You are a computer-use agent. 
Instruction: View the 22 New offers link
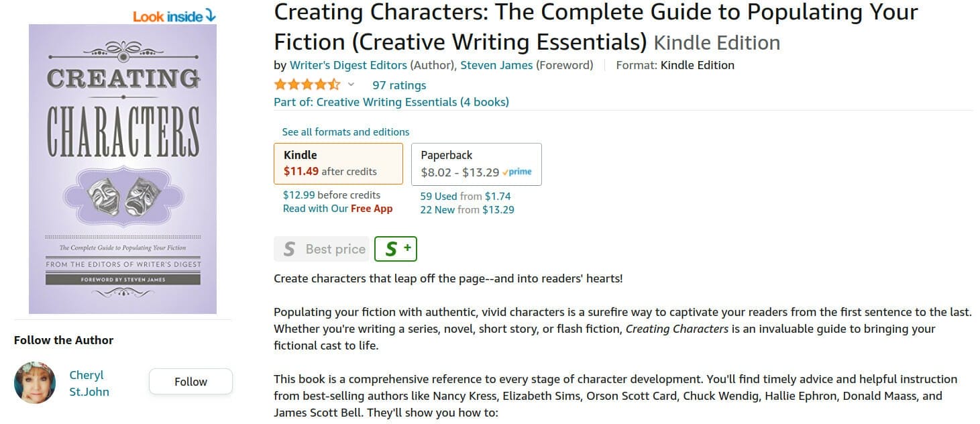click(439, 210)
